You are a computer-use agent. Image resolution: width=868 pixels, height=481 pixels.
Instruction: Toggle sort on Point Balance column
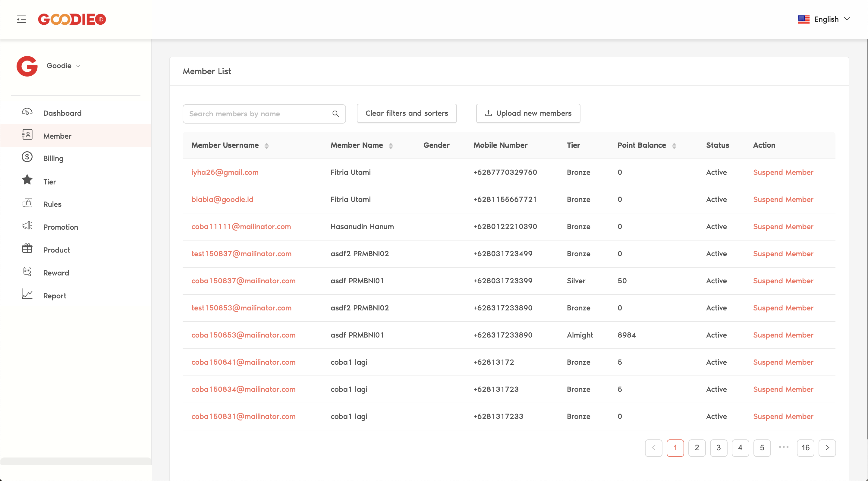pos(674,146)
